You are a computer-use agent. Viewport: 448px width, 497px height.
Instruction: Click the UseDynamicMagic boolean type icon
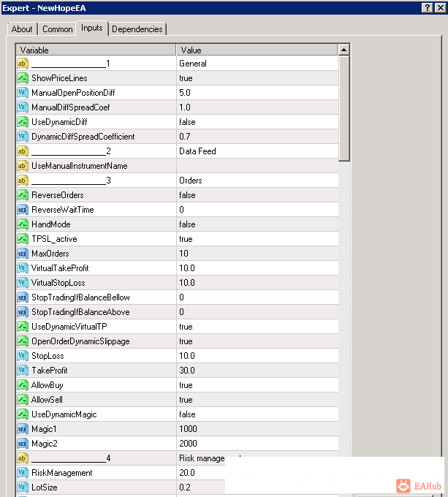click(x=23, y=414)
